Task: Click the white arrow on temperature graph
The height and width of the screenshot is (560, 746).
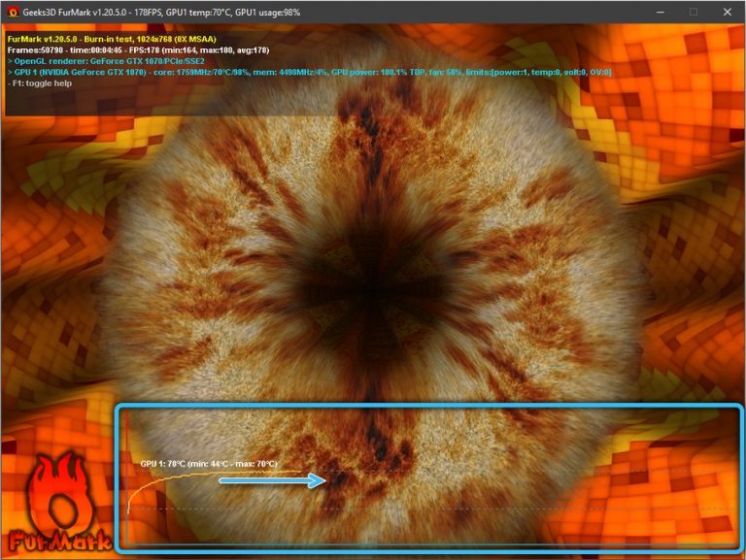Action: (272, 479)
